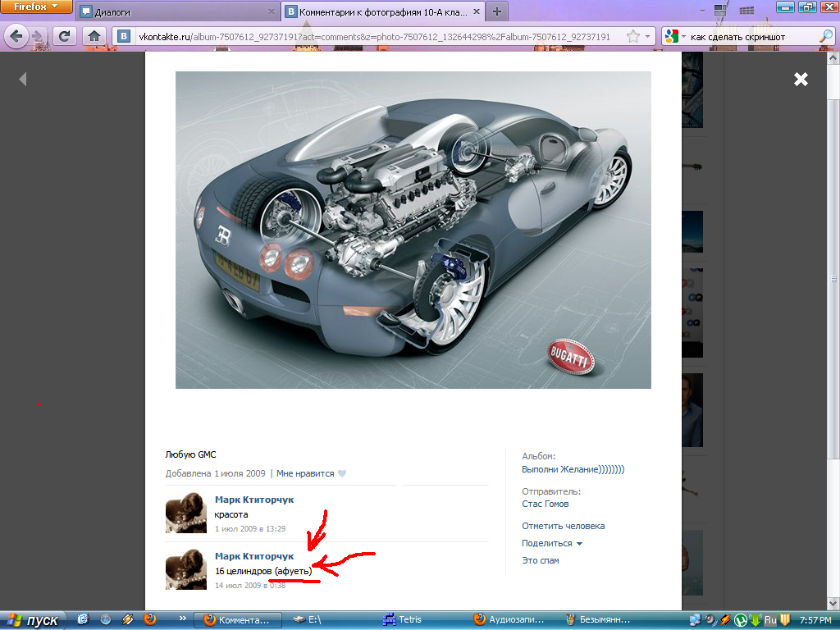Open the search engine selector dropdown
This screenshot has height=630, width=840.
click(674, 36)
